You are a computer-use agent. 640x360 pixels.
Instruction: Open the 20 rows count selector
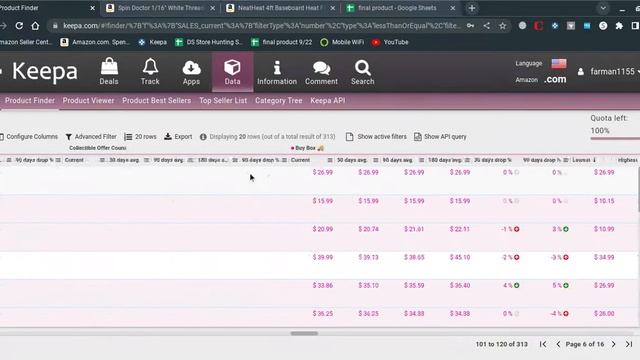tap(140, 137)
